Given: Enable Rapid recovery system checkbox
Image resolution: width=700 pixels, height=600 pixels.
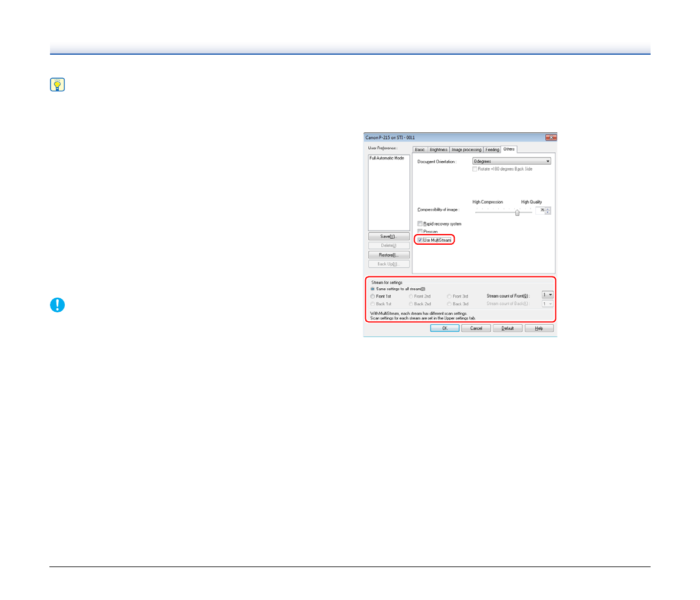Looking at the screenshot, I should tap(420, 224).
